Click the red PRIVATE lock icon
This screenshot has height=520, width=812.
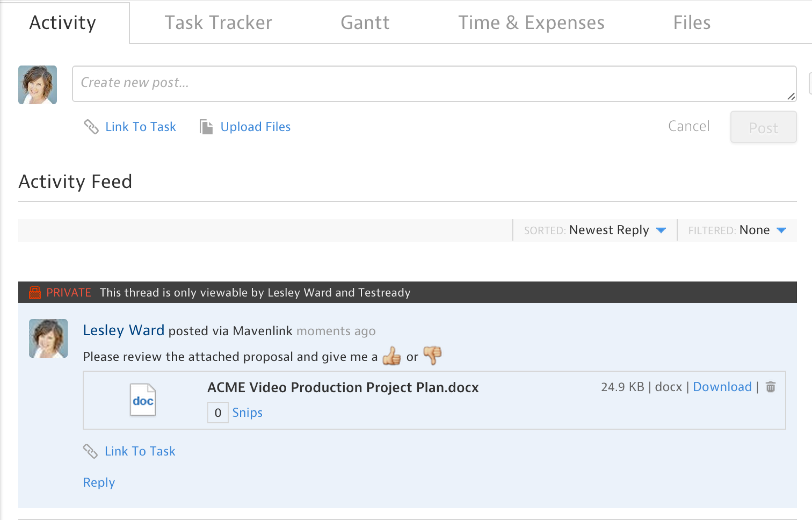tap(35, 292)
